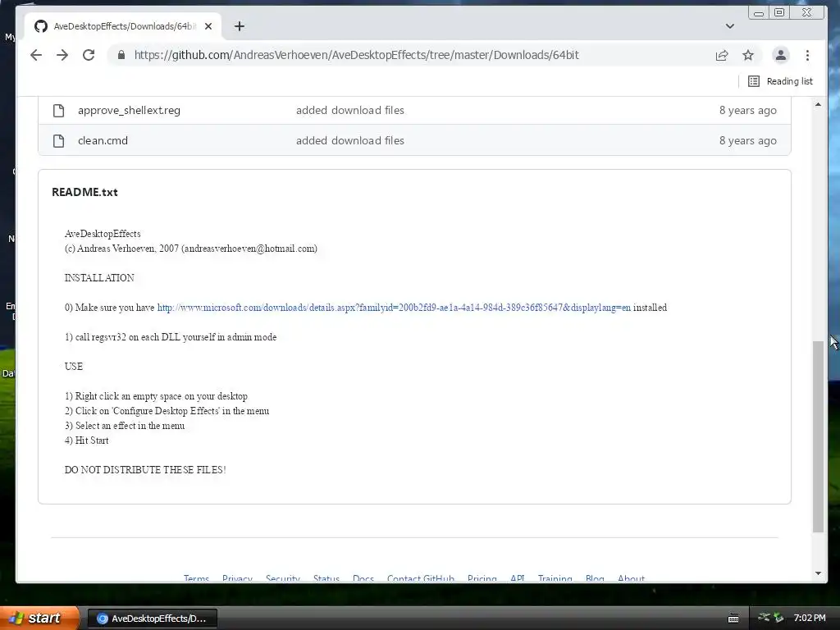840x630 pixels.
Task: Click the network connection tray icon
Action: [x=765, y=618]
